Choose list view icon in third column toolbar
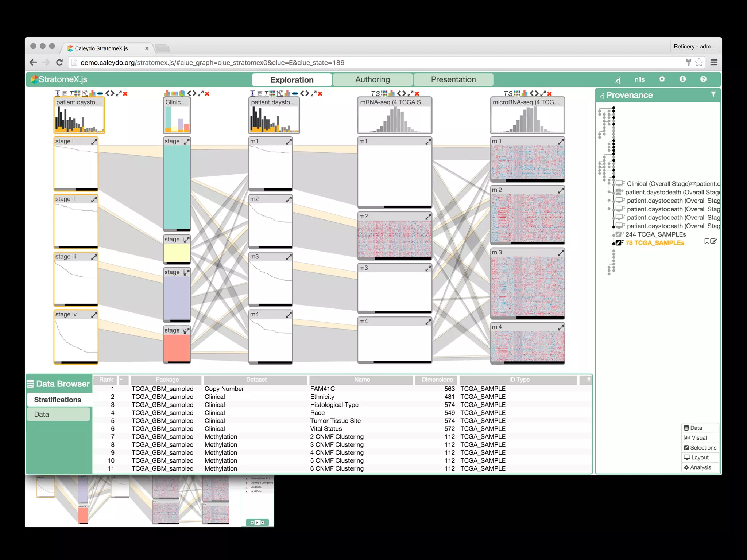 point(260,93)
